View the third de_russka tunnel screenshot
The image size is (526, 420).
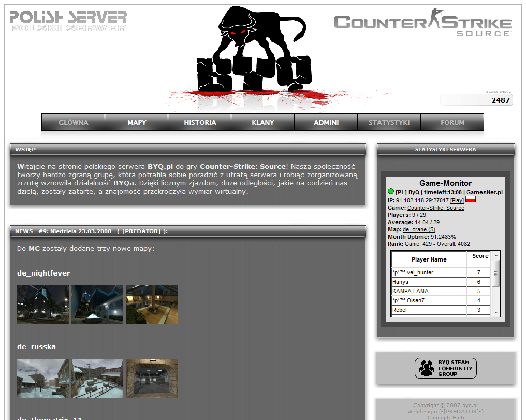pos(152,378)
